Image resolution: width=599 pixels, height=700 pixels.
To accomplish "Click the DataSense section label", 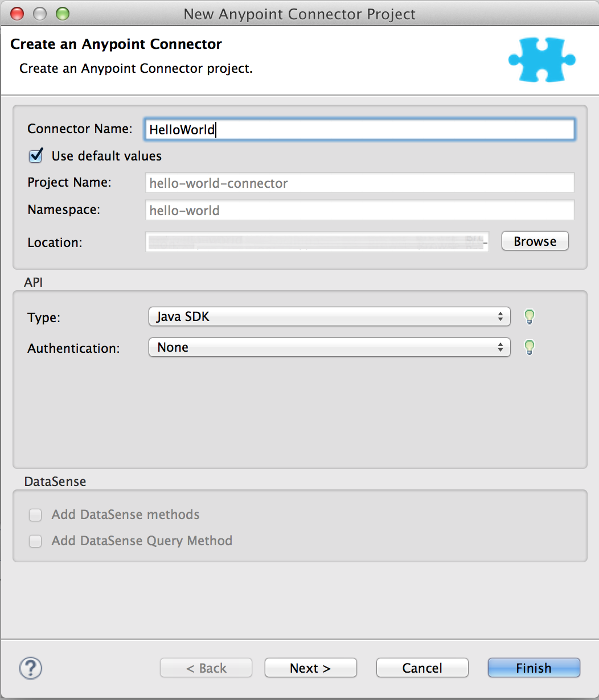I will click(x=55, y=481).
